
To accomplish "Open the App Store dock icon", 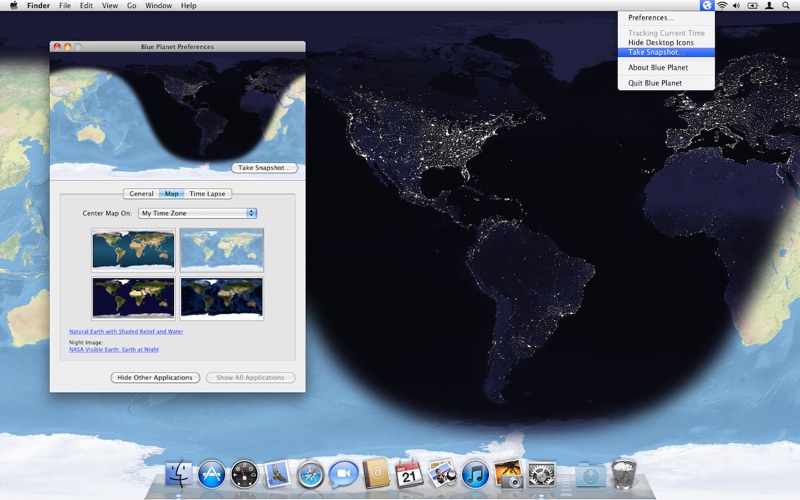I will 211,473.
